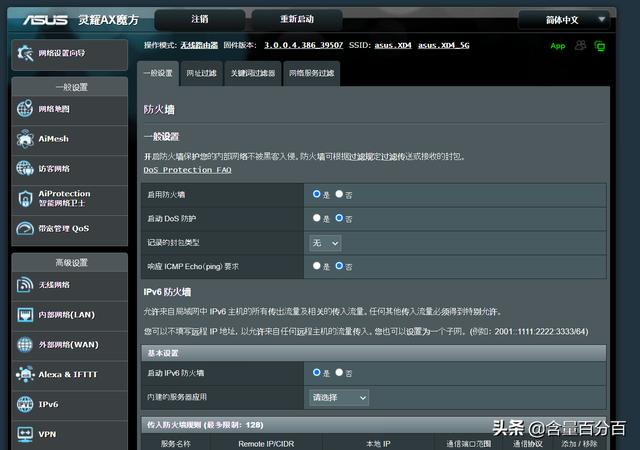
Task: Switch to the 网络服务过滤 tab
Action: click(311, 74)
